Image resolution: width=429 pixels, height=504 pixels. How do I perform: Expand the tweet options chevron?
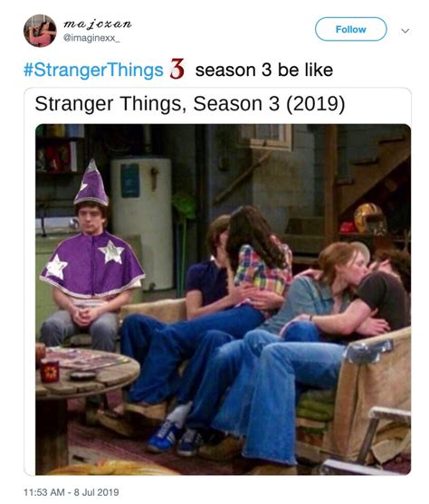405,31
